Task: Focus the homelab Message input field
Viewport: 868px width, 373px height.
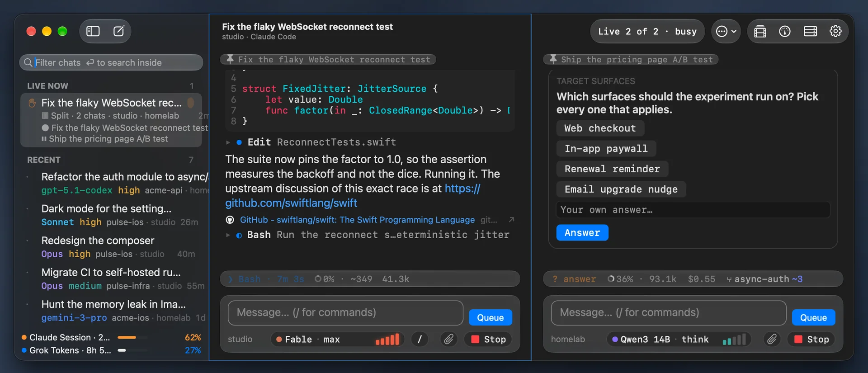Action: tap(669, 313)
